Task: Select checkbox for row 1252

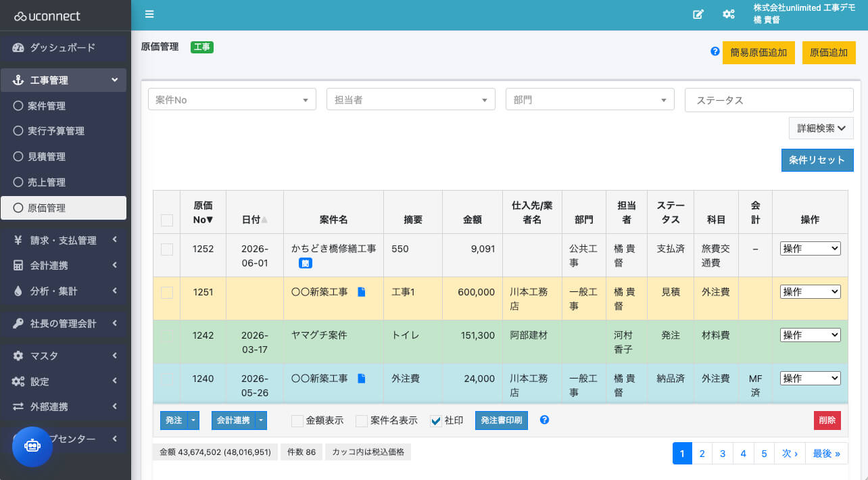Action: click(167, 249)
